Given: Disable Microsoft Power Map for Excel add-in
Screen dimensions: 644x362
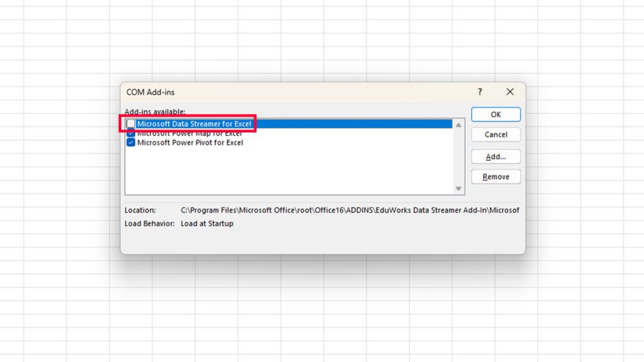Looking at the screenshot, I should pyautogui.click(x=130, y=133).
